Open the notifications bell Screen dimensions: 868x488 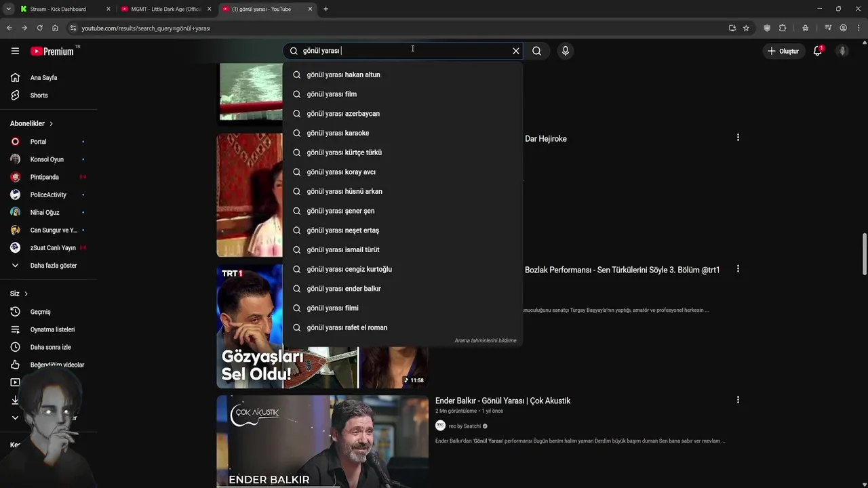click(x=818, y=51)
